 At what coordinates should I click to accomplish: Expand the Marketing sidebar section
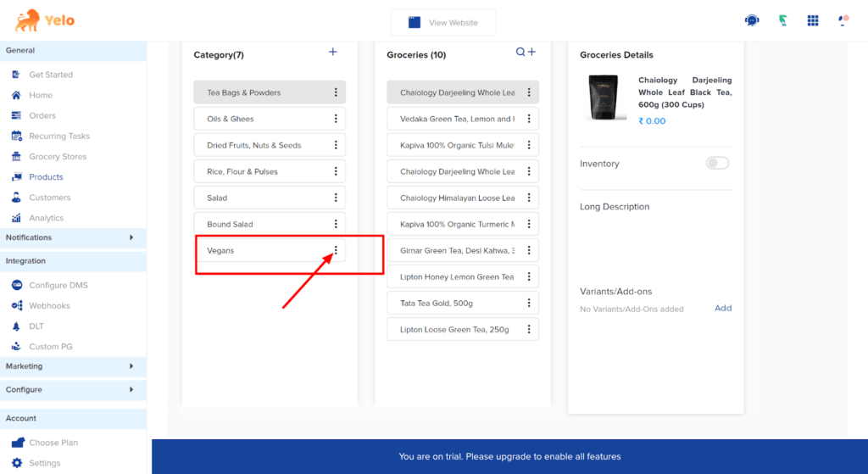[73, 366]
